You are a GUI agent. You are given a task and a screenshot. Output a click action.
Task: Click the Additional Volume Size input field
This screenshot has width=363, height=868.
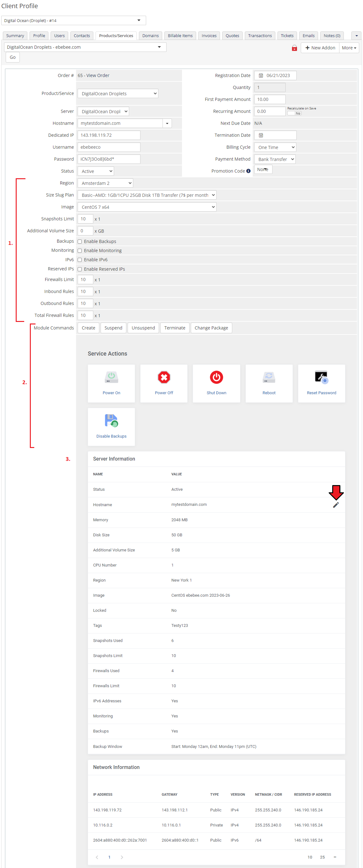point(85,231)
